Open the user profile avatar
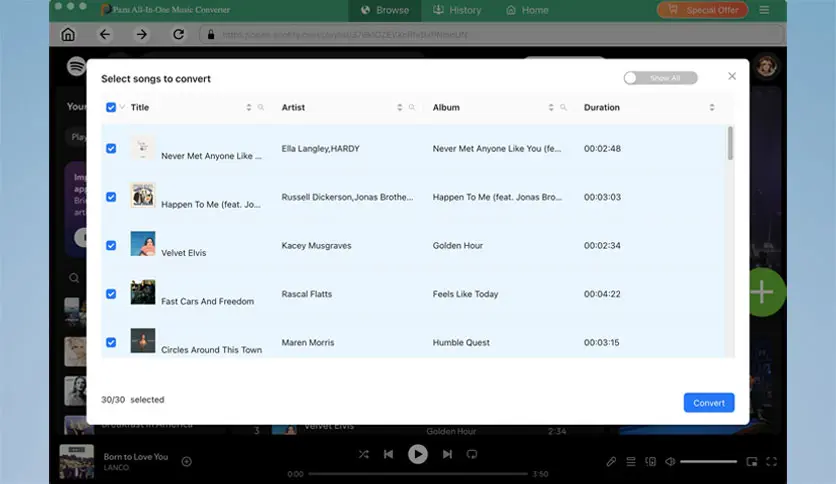This screenshot has height=484, width=836. (x=766, y=66)
